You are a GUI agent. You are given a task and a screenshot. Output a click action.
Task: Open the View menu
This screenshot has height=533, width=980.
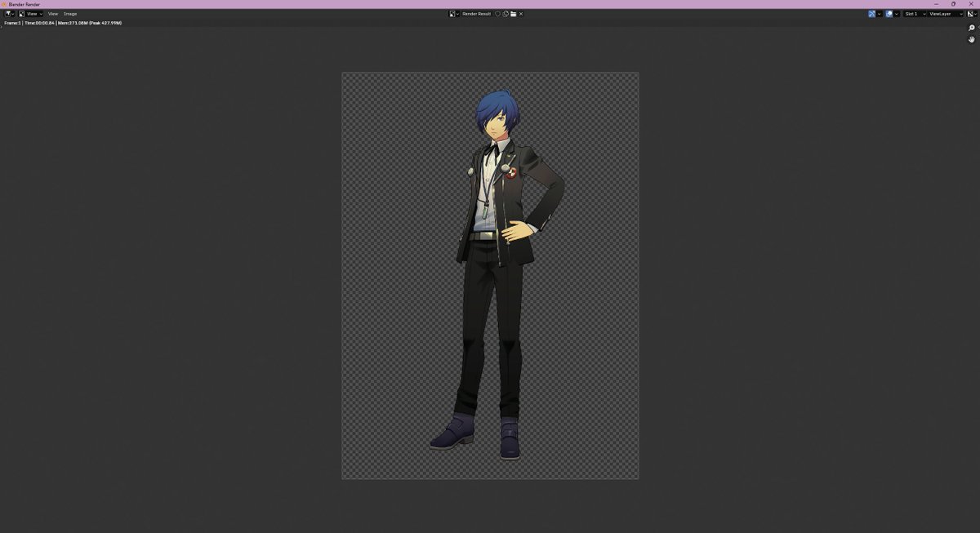click(53, 14)
